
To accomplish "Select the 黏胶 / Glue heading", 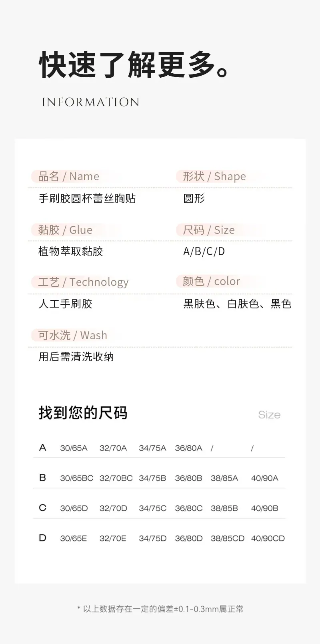I will tap(65, 230).
